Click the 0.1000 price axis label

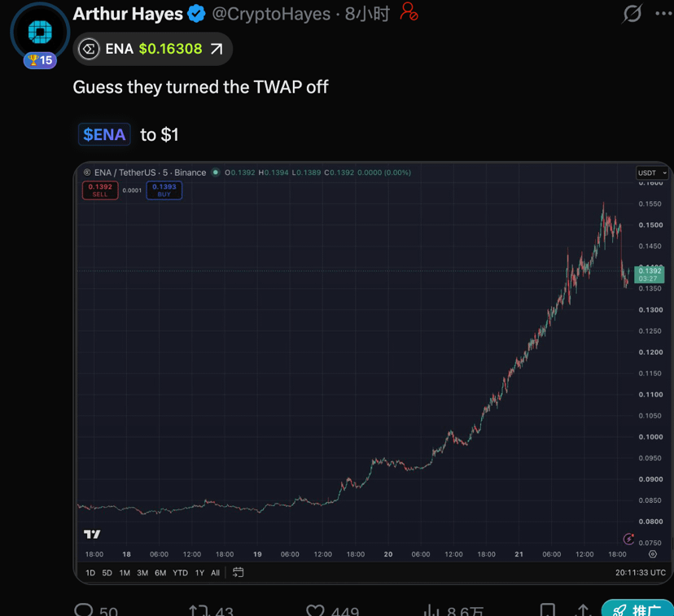pyautogui.click(x=650, y=437)
